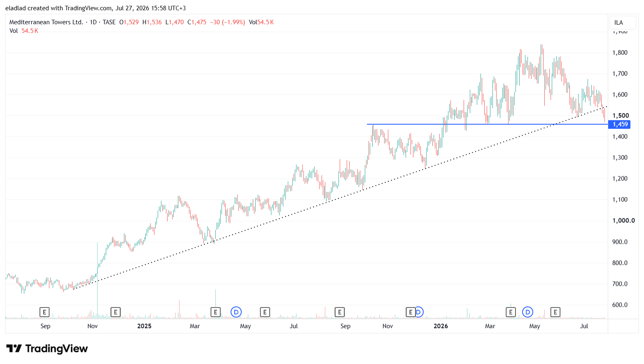Click the May 2025 time axis label
The width and height of the screenshot is (644, 364).
click(245, 326)
